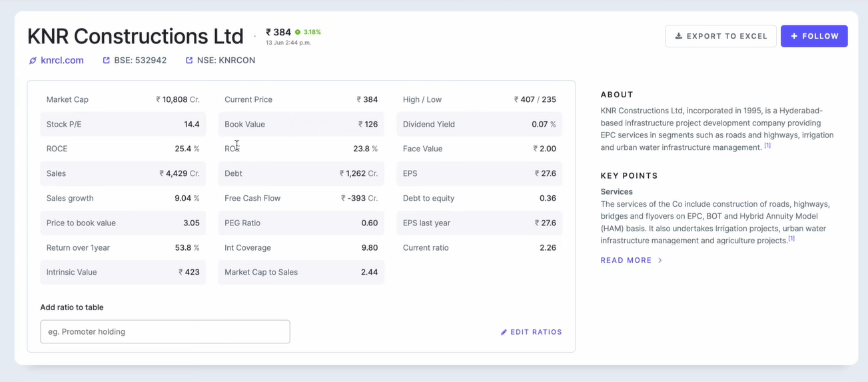Viewport: 868px width, 382px height.
Task: Click the Int Coverage label
Action: coord(248,247)
